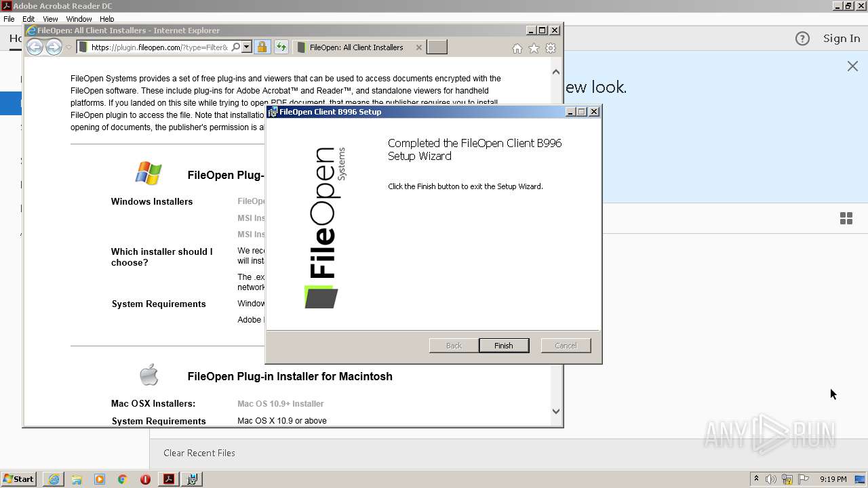Click the Windows logo image on page

click(x=149, y=173)
